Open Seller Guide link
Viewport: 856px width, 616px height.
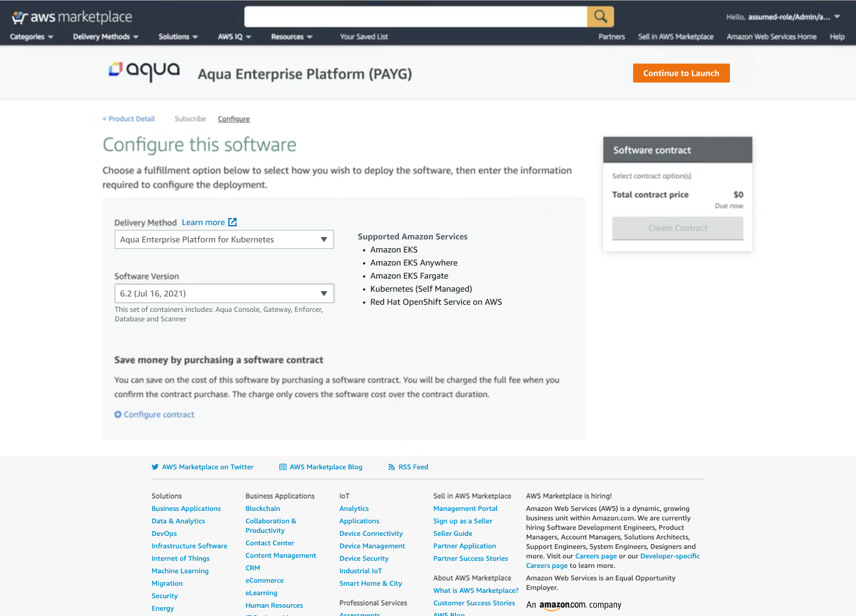tap(452, 533)
